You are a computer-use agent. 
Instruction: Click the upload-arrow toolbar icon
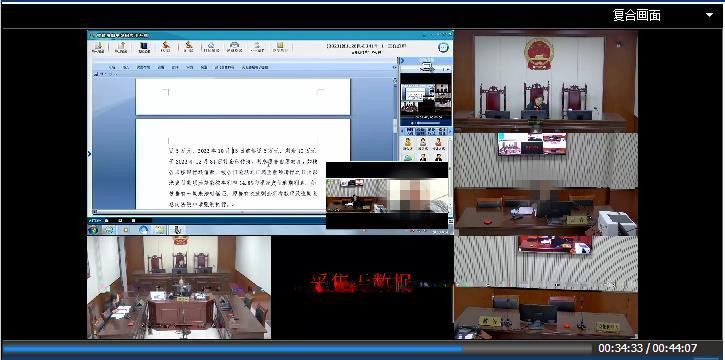pyautogui.click(x=121, y=48)
